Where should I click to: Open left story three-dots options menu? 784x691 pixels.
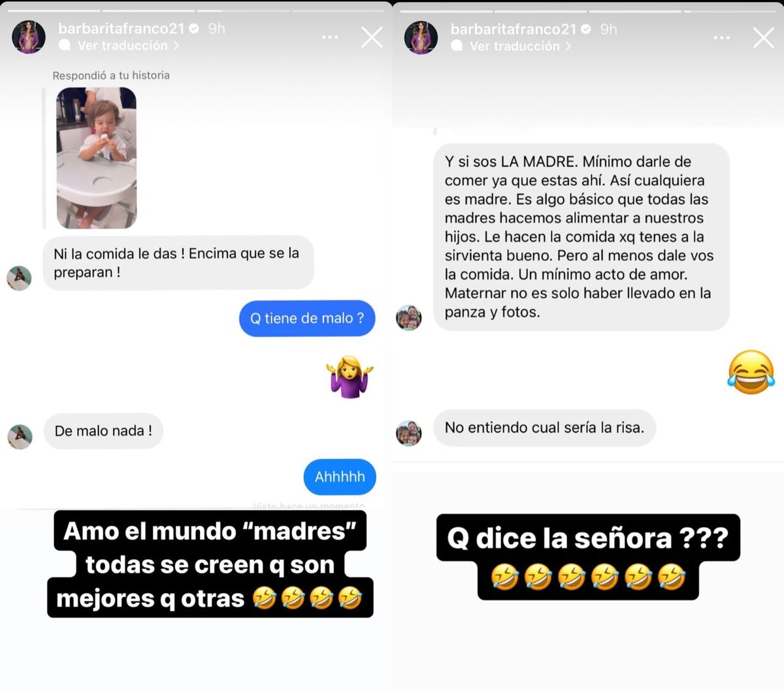click(330, 37)
